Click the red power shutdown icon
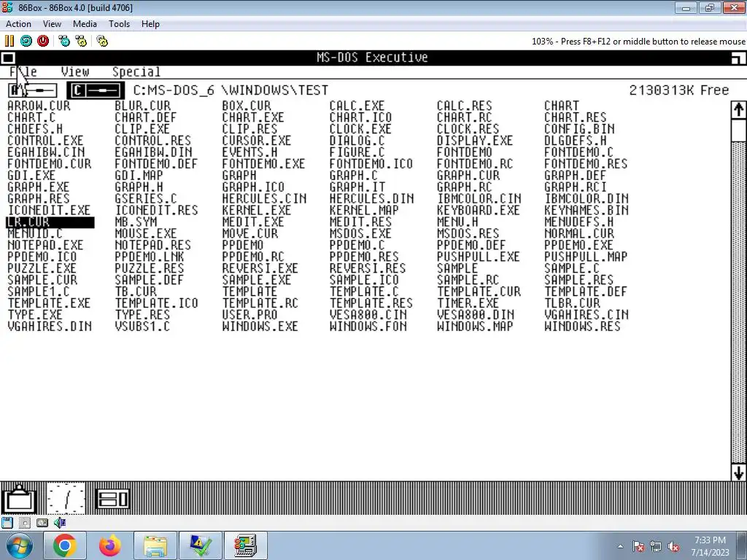Viewport: 747px width, 560px height. tap(43, 41)
